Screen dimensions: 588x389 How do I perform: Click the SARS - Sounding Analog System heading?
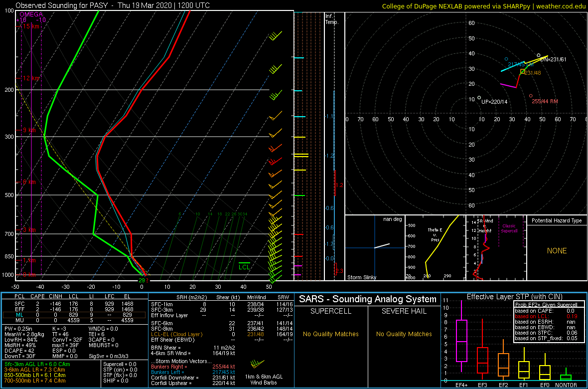pos(368,299)
